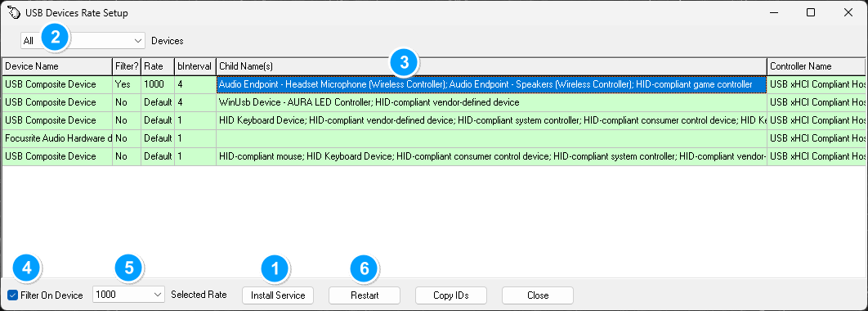Click the Close button at bottom
Screen dimensions: 868x311
coord(538,295)
